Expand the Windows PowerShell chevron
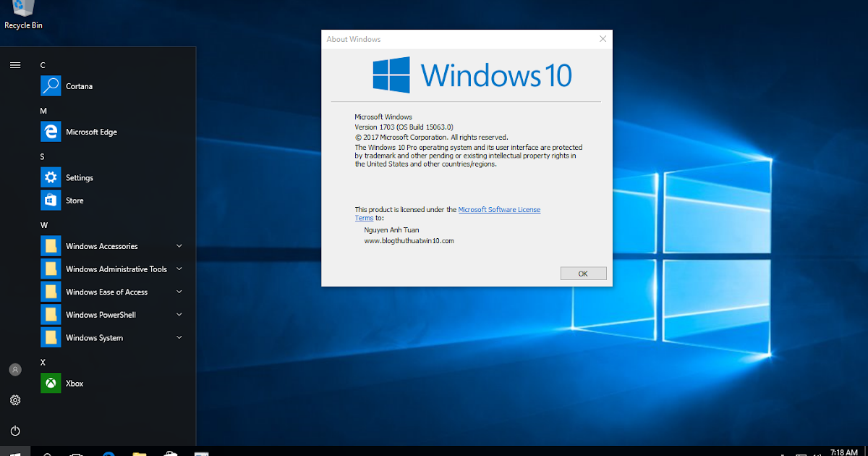868x456 pixels. click(179, 315)
